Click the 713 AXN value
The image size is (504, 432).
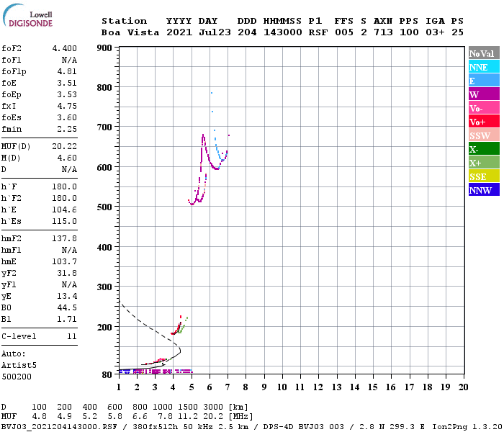(383, 32)
